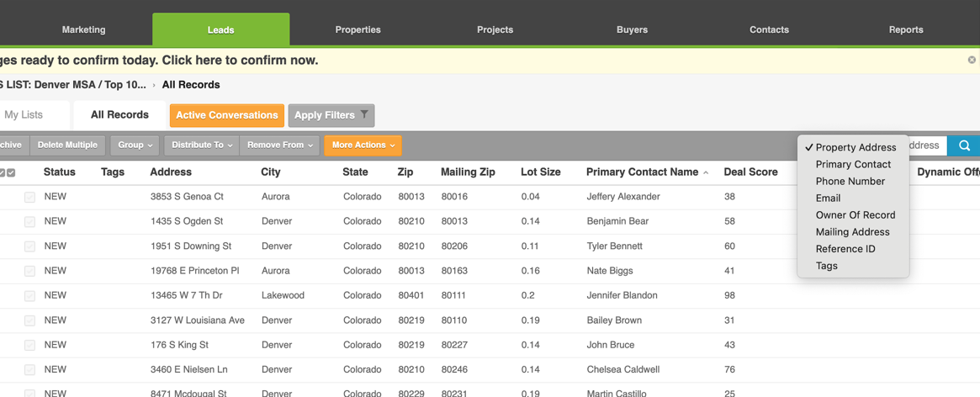The image size is (980, 397).
Task: Choose Phone Number in search type list
Action: pyautogui.click(x=853, y=182)
